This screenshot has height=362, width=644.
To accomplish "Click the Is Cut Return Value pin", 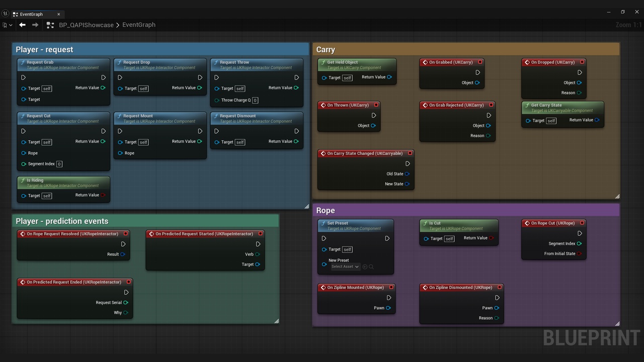I will 491,238.
